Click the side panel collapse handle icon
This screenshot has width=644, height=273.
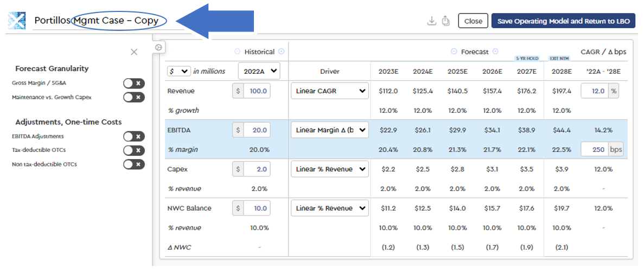[158, 47]
